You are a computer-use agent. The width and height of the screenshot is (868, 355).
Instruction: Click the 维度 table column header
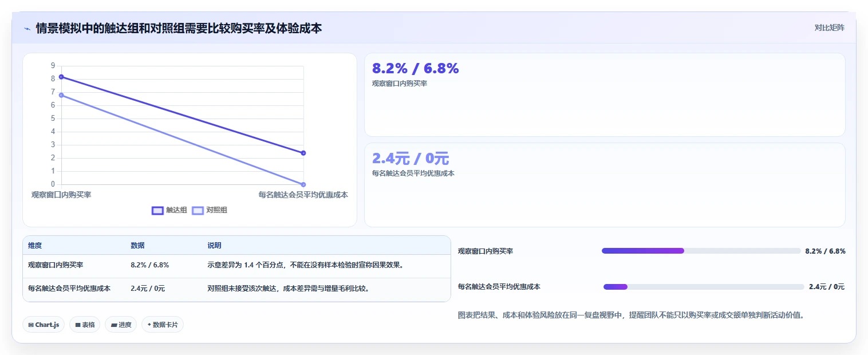pyautogui.click(x=35, y=246)
